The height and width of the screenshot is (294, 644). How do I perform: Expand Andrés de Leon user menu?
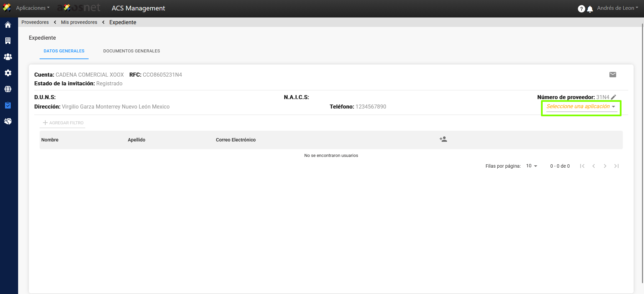617,8
